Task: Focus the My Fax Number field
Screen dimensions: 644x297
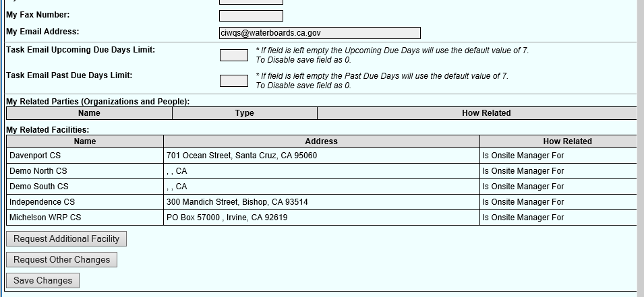Action: pos(251,15)
